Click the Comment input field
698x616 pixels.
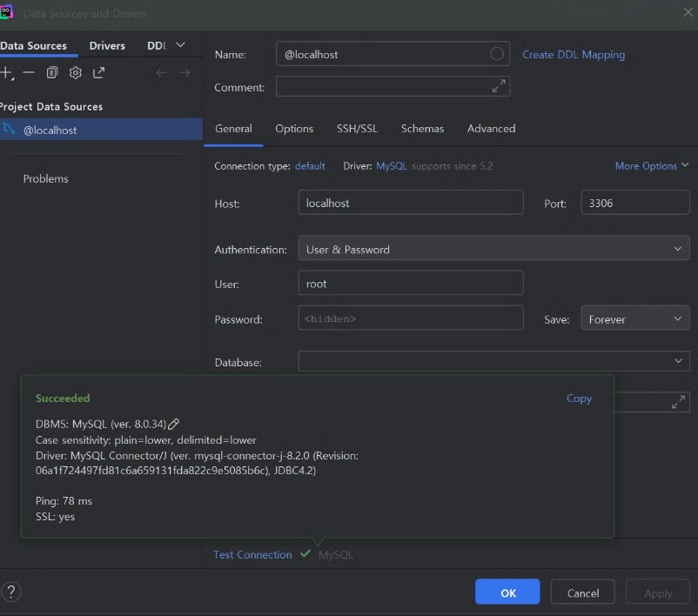point(393,86)
